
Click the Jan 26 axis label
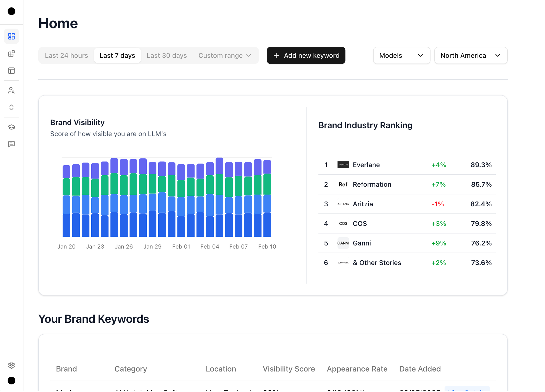coord(124,247)
